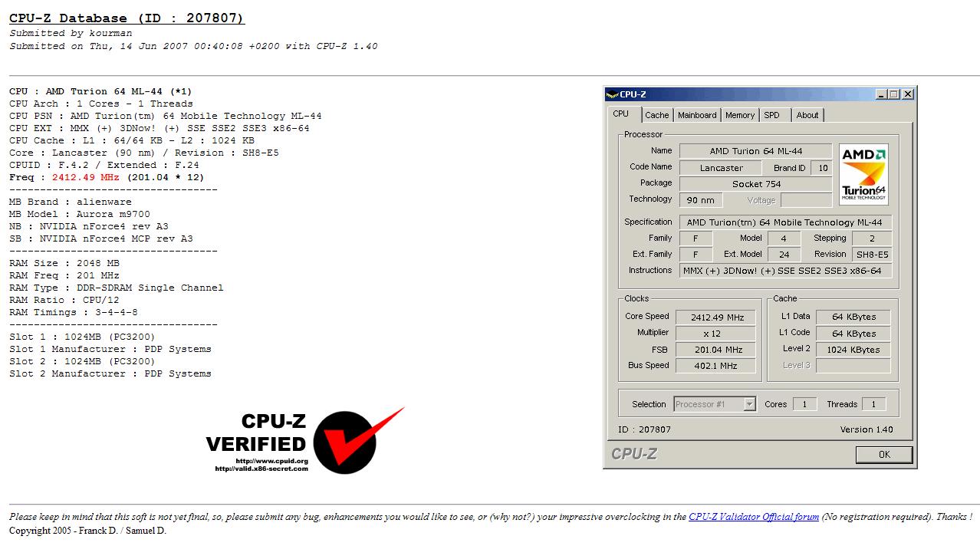980x546 pixels.
Task: Click the Instructions field value
Action: pyautogui.click(x=786, y=271)
